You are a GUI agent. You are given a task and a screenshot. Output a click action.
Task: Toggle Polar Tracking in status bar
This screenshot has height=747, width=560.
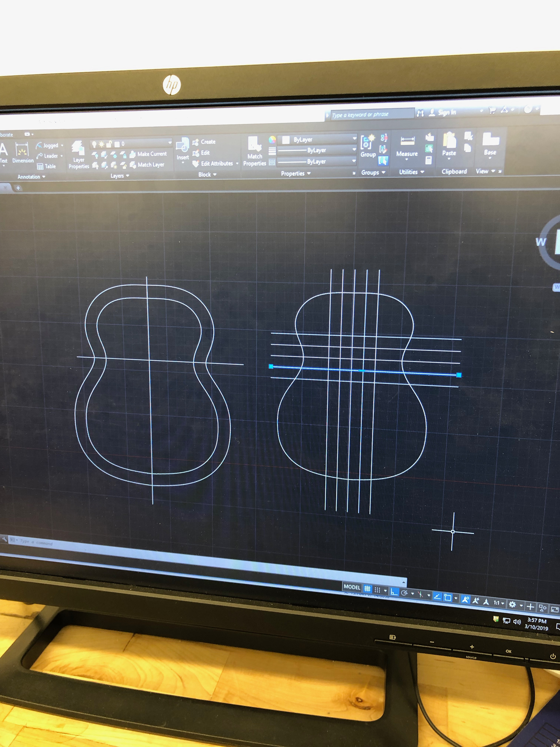tap(404, 593)
